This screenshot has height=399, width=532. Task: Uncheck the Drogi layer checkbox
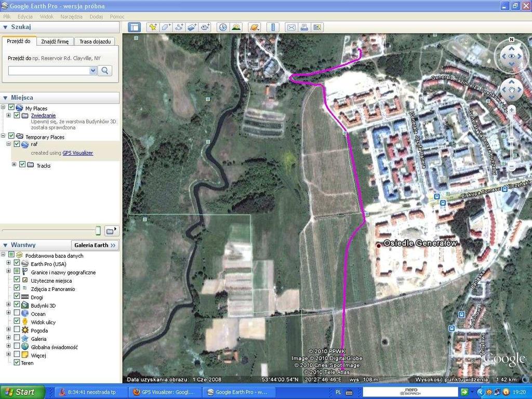click(17, 296)
